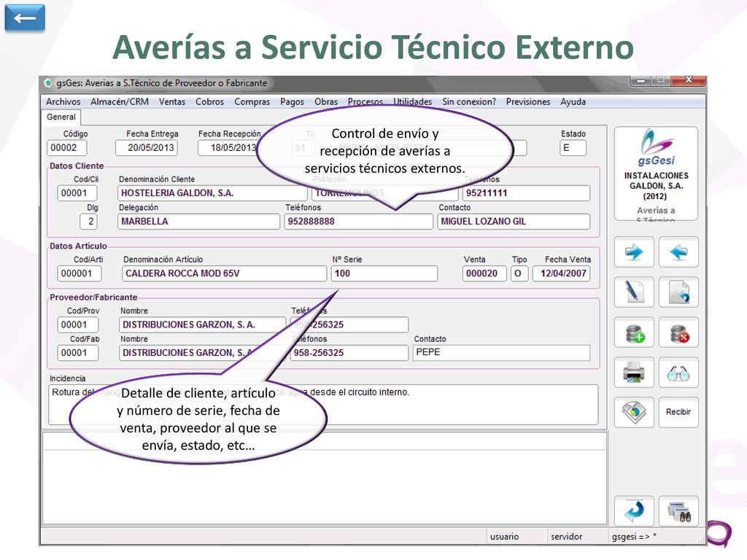Image resolution: width=747 pixels, height=560 pixels.
Task: Go to next record with right arrow icon
Action: click(634, 252)
